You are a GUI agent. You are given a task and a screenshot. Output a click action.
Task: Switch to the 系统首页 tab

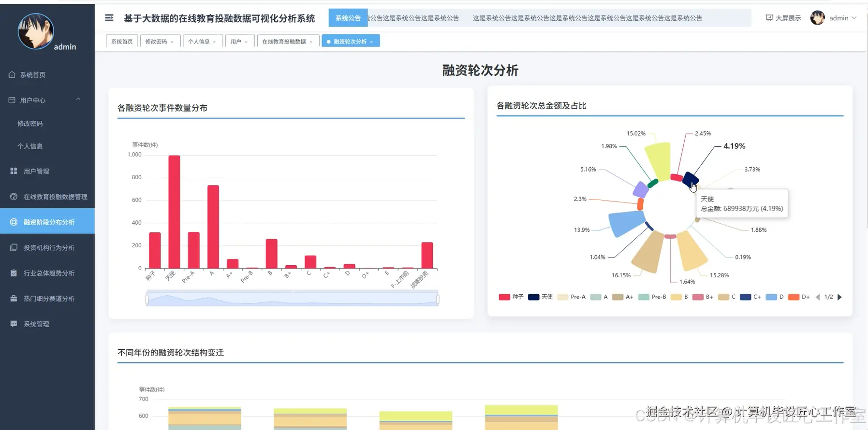122,41
